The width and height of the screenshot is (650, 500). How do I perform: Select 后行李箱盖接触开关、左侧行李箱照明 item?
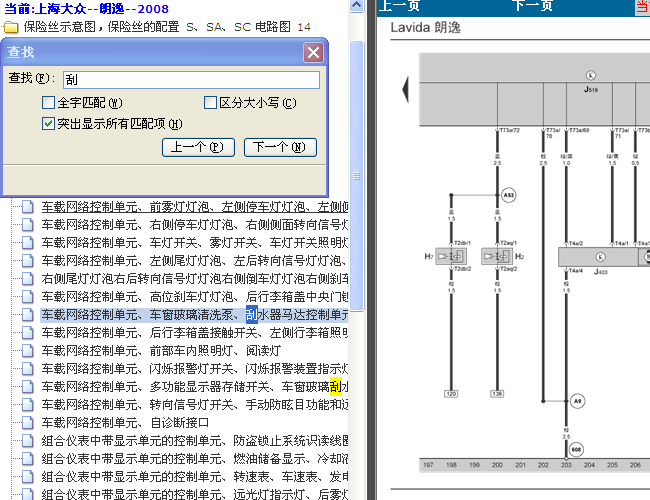point(194,333)
